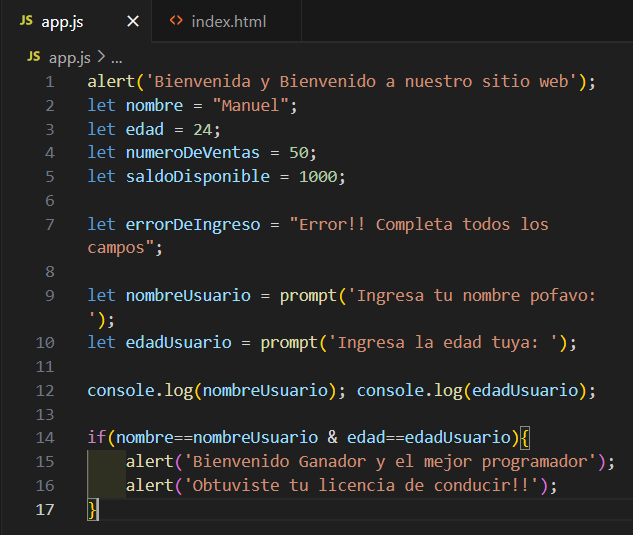This screenshot has width=633, height=535.
Task: Click the edadUsuario declaration on line 10
Action: tap(178, 343)
